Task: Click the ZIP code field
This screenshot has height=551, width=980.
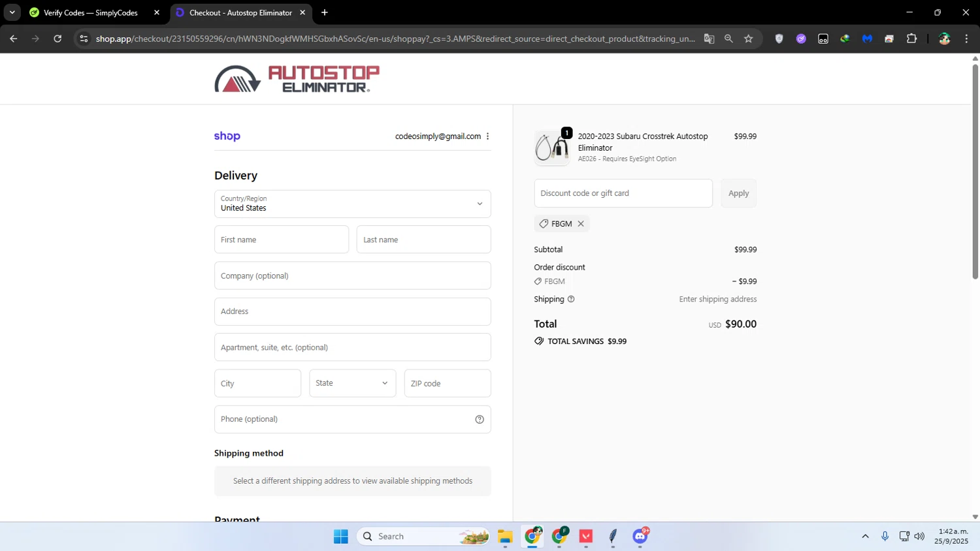Action: pos(448,383)
